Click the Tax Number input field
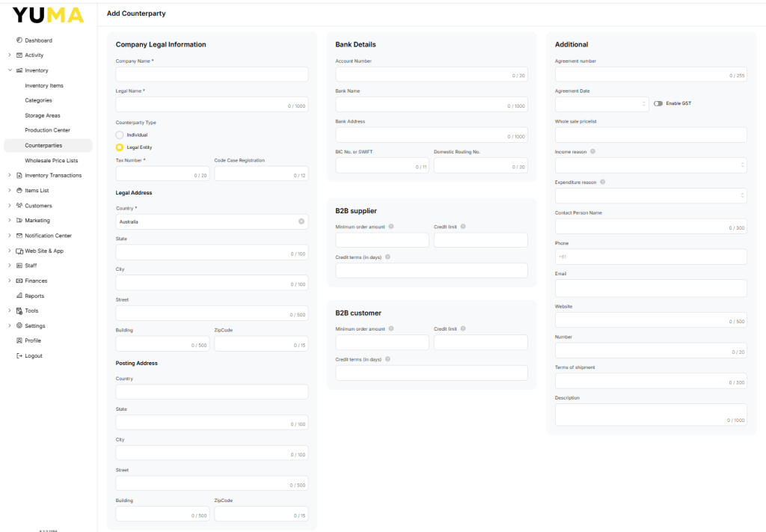 click(x=162, y=174)
